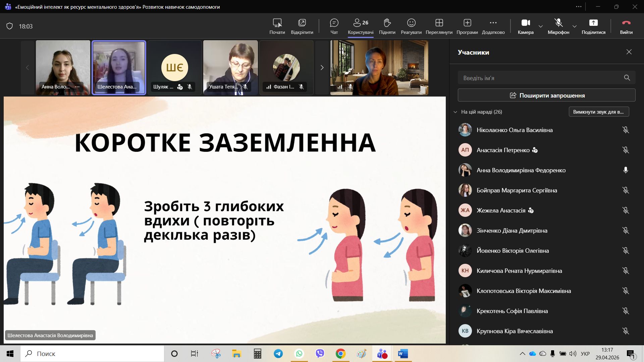Click the 'Поширити запрошення' button
Image resolution: width=644 pixels, height=362 pixels.
pos(546,96)
